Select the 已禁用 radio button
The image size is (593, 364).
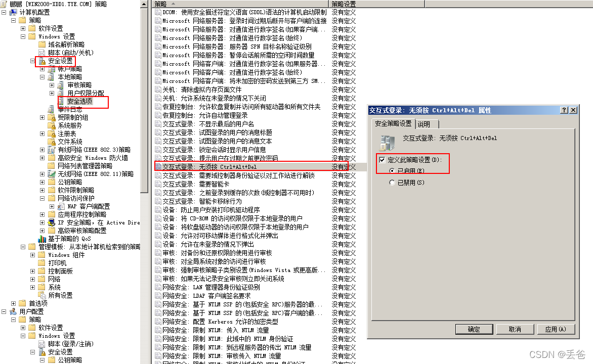point(392,183)
